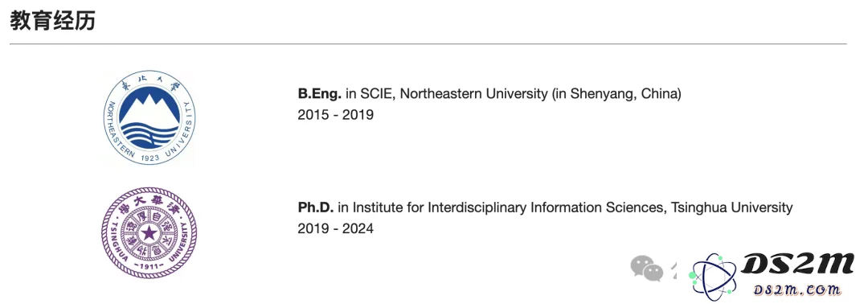Select the 2015 - 2019 date range

(335, 115)
